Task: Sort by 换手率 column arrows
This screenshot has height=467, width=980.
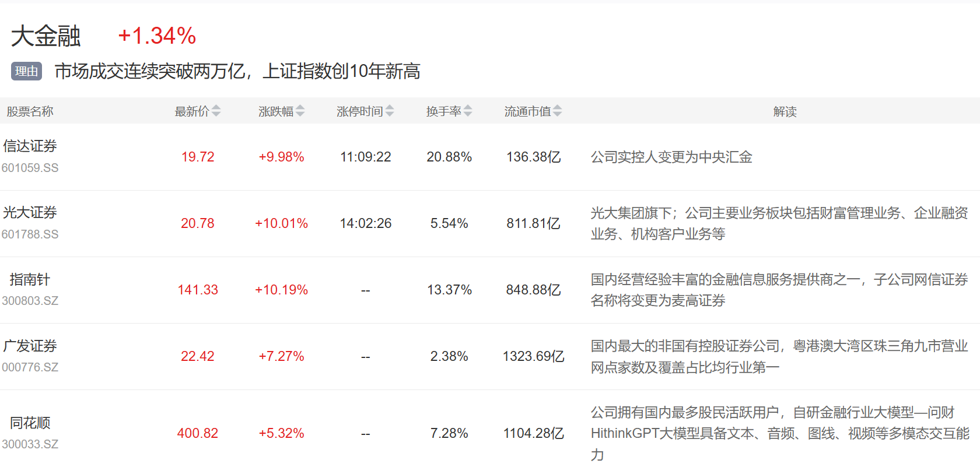Action: click(x=468, y=111)
